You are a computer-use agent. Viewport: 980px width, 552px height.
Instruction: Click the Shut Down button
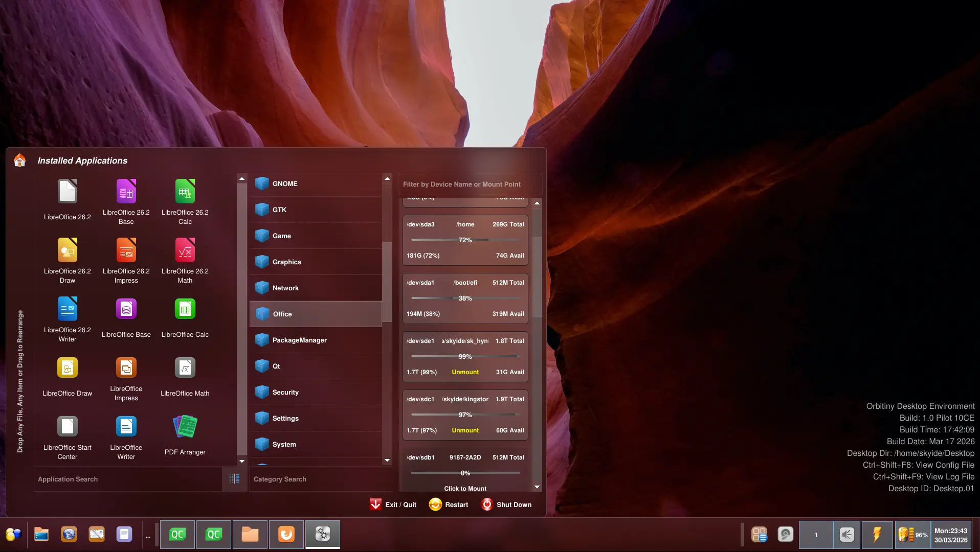pyautogui.click(x=506, y=504)
